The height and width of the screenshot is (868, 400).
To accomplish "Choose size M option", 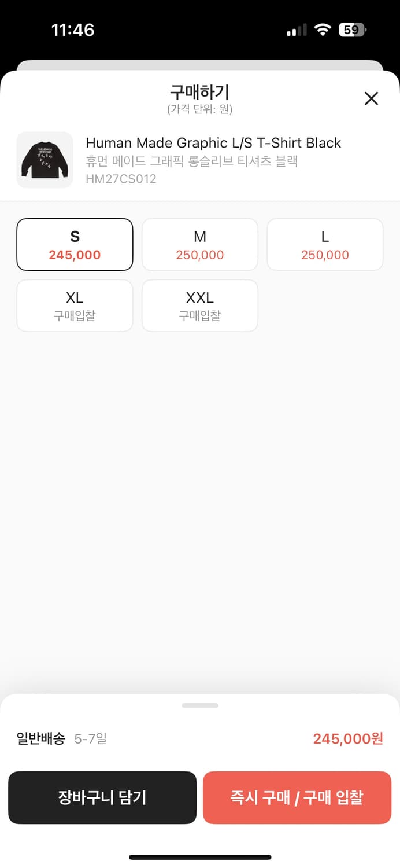I will 200,245.
